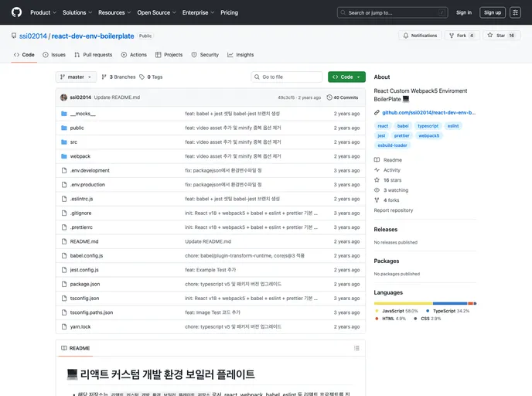Open the public folder icon
The width and height of the screenshot is (532, 396).
(x=64, y=128)
